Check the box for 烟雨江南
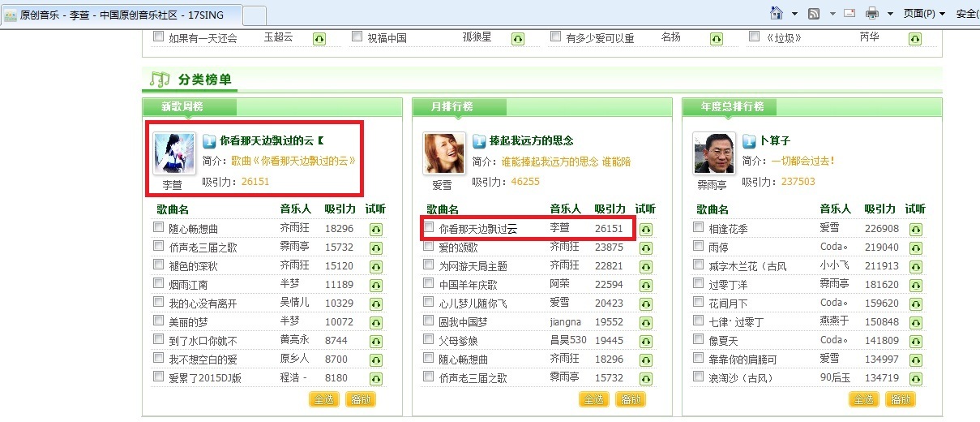This screenshot has height=422, width=980. tap(159, 283)
